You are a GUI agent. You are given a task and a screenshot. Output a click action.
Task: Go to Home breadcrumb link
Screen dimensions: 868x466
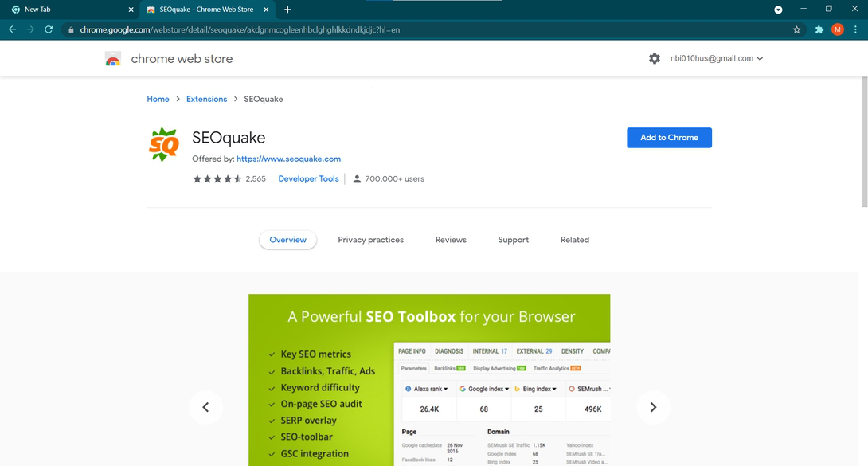[158, 99]
